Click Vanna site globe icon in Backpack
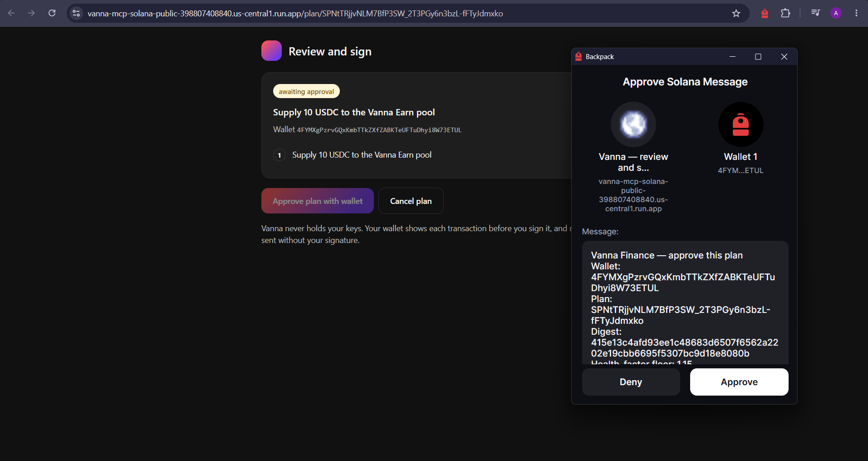 (x=633, y=124)
